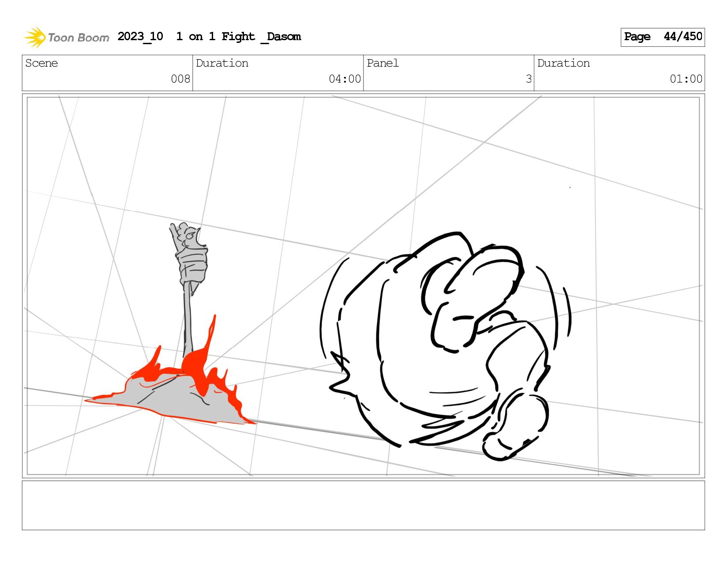This screenshot has width=728, height=563.
Task: Click the empty notes box below the panel
Action: click(x=363, y=505)
